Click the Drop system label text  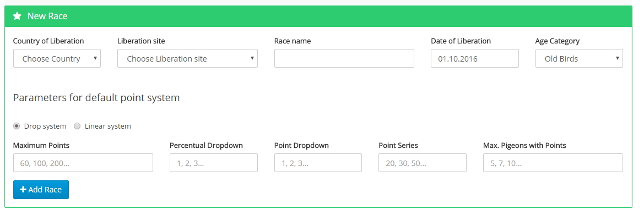[x=45, y=126]
